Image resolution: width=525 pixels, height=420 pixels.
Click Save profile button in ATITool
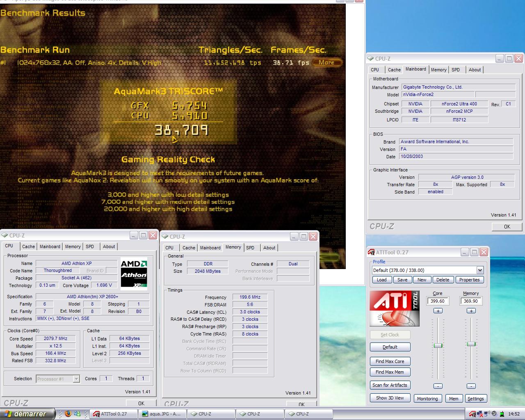(402, 280)
